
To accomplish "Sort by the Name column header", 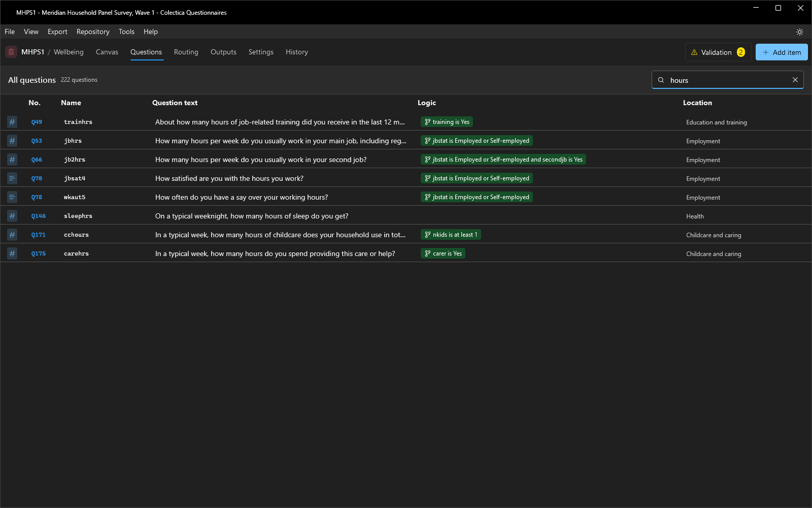I will pyautogui.click(x=71, y=103).
